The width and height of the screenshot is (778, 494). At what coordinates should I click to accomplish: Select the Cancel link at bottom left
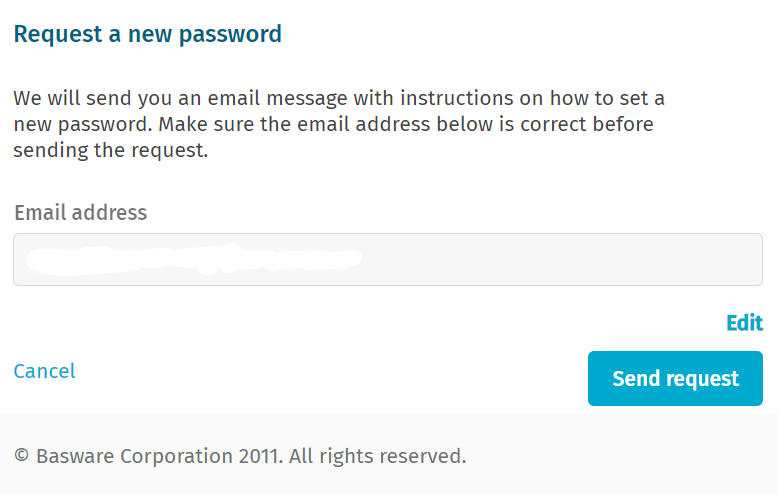tap(44, 371)
